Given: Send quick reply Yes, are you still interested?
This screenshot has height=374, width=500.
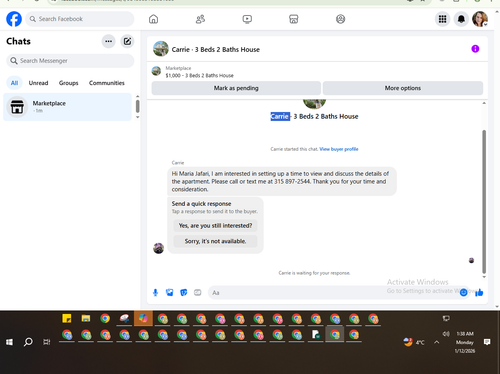Looking at the screenshot, I should click(215, 226).
